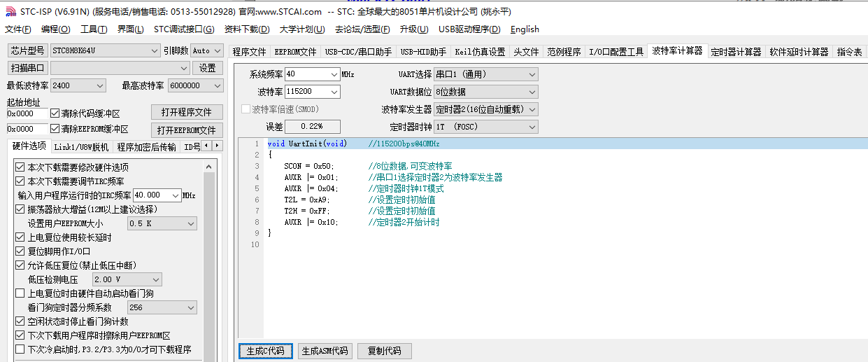Click the code start address 0x0000 field
Image resolution: width=868 pixels, height=362 pixels.
[x=27, y=113]
